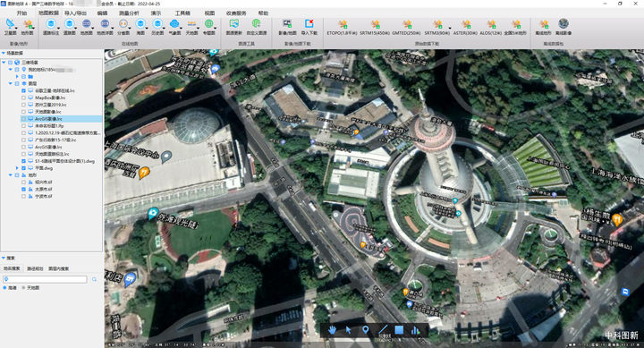Viewport: 644px width, 348px height.
Task: Click the 气象图 cloud icon
Action: point(174,24)
